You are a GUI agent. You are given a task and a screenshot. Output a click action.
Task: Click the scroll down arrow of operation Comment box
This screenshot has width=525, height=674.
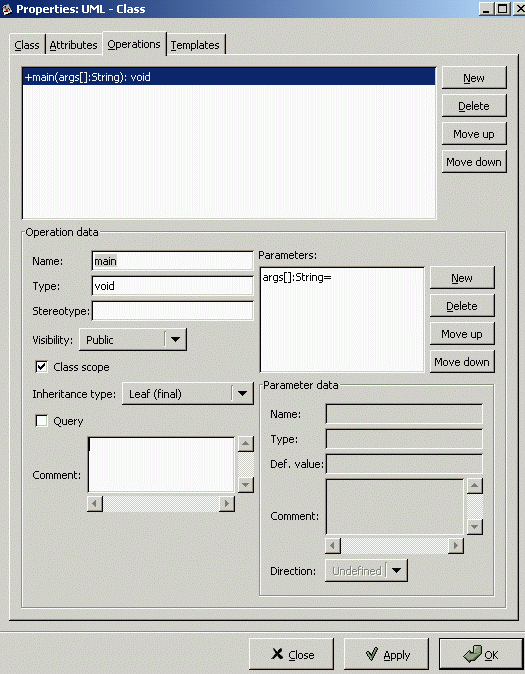[246, 485]
